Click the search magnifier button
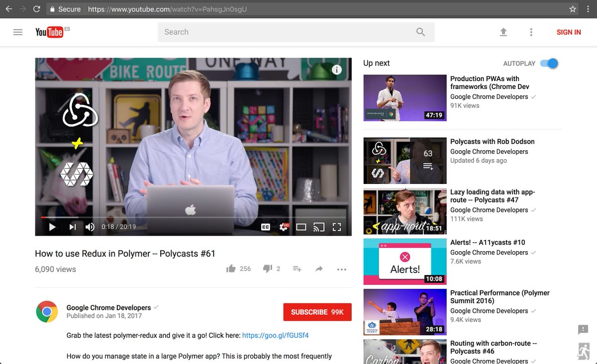This screenshot has height=364, width=597. [420, 32]
